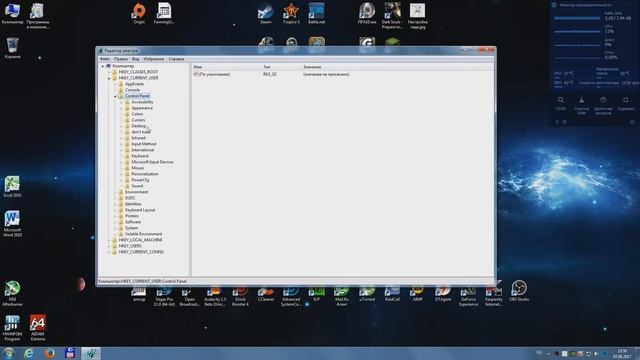Open the Справка menu
The image size is (640, 360).
coord(176,59)
